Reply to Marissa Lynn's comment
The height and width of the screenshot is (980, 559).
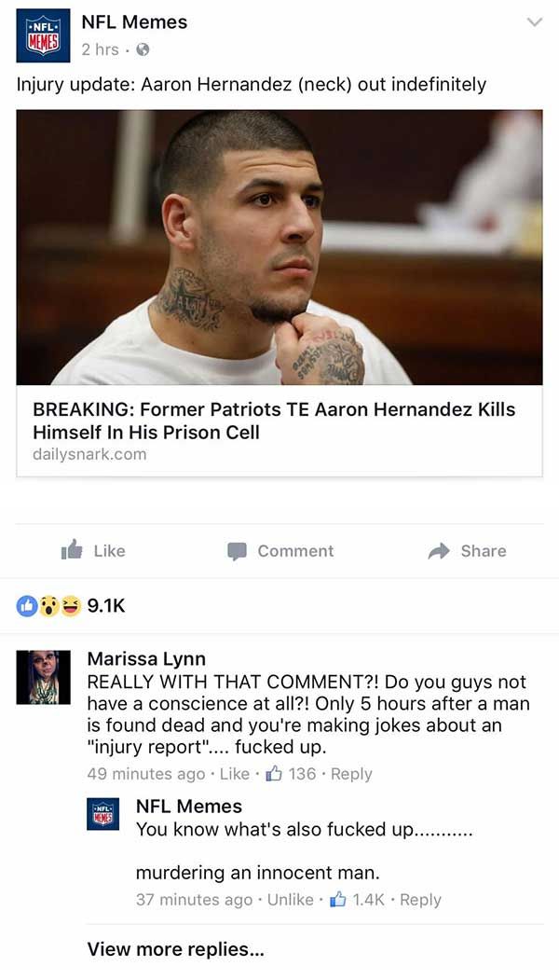[x=351, y=774]
